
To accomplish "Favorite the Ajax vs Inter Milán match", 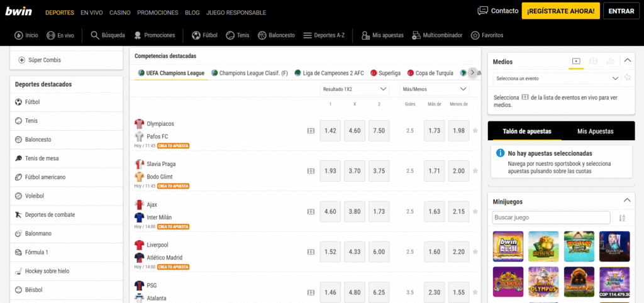I will coord(475,211).
